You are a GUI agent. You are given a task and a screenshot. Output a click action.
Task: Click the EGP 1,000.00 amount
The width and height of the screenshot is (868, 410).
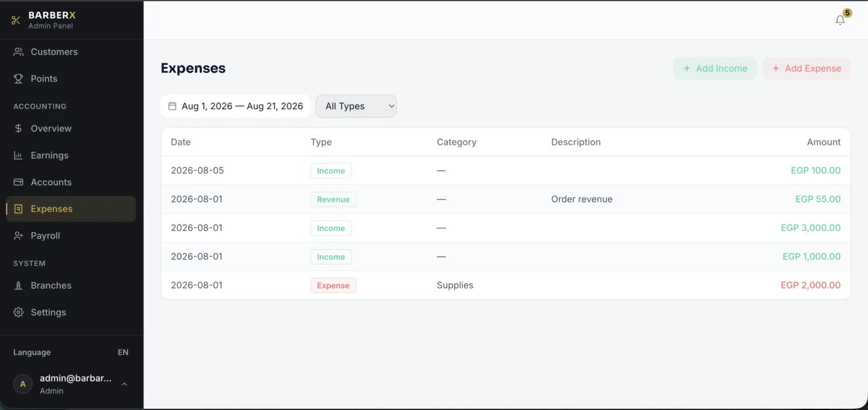pyautogui.click(x=811, y=256)
